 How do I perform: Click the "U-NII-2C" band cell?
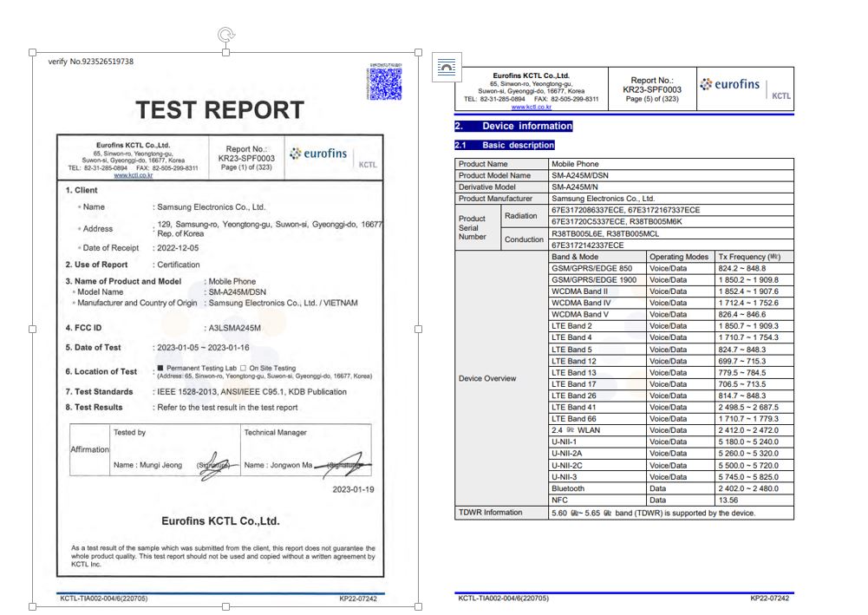tap(597, 465)
